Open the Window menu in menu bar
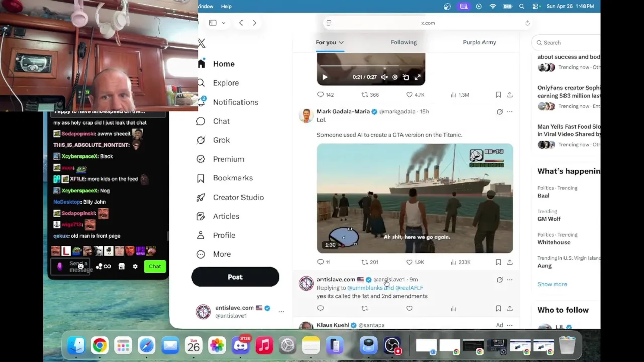 click(x=206, y=6)
